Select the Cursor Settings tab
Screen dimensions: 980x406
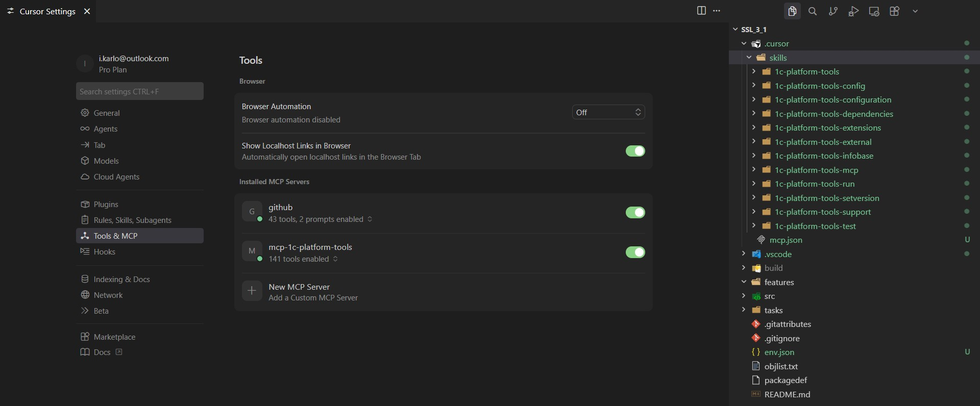[48, 11]
